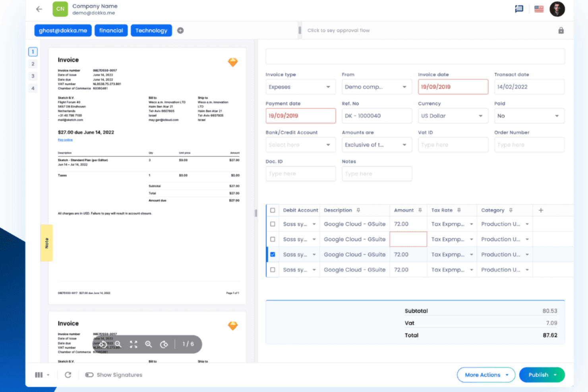Open page 3 thumbnail in sidebar
Screen dimensions: 588x392
pos(33,76)
